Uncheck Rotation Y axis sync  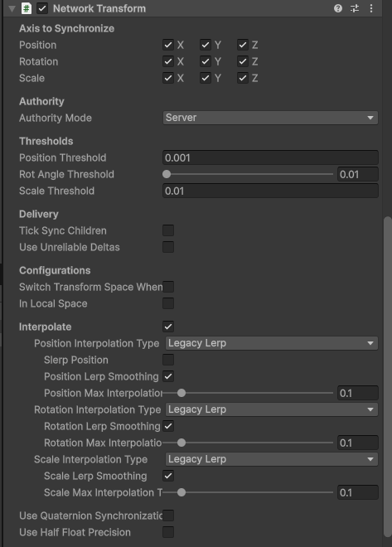tap(206, 61)
